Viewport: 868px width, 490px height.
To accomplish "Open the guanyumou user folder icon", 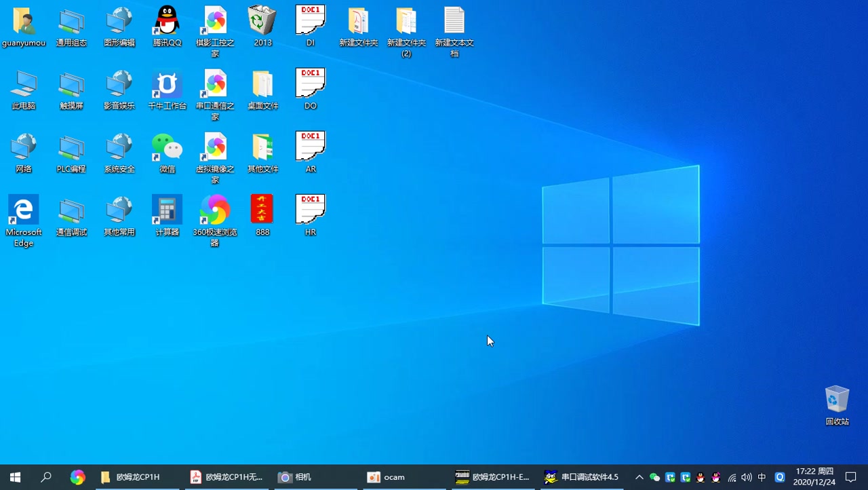I will coord(24,27).
